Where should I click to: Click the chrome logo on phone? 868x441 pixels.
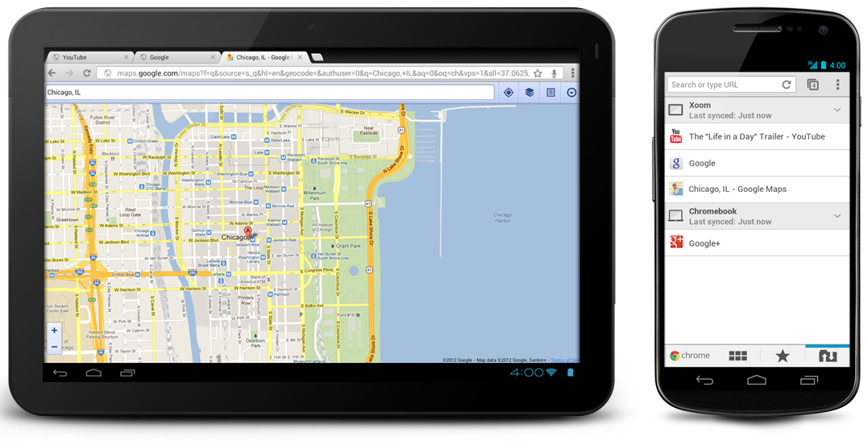[x=690, y=356]
